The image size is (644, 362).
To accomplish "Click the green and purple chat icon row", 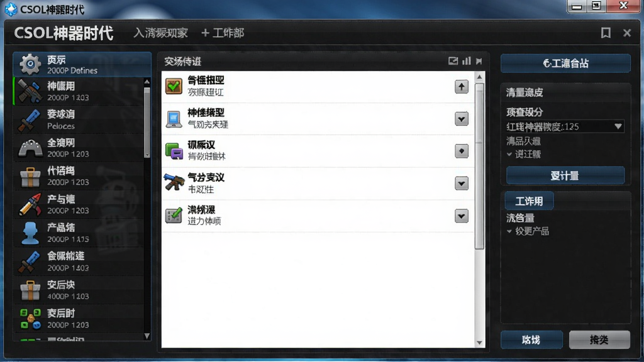I will coord(318,151).
